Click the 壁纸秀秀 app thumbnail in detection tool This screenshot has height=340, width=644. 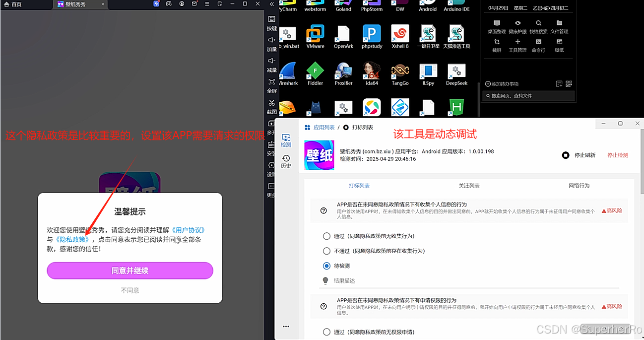click(x=319, y=155)
